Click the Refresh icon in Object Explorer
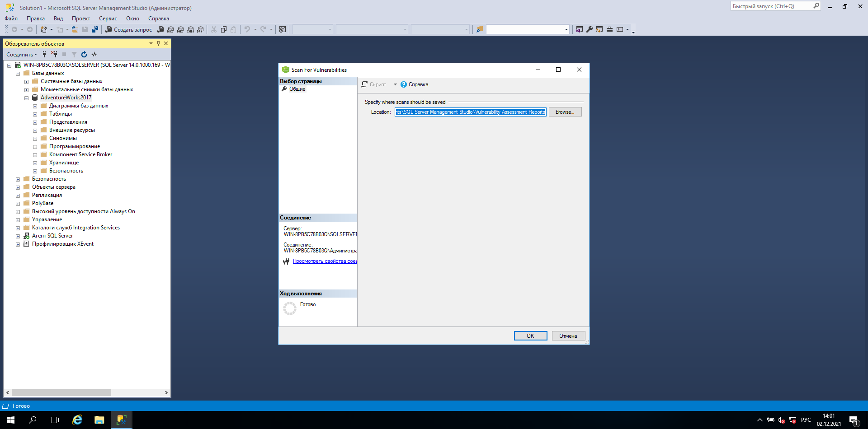 pos(84,54)
